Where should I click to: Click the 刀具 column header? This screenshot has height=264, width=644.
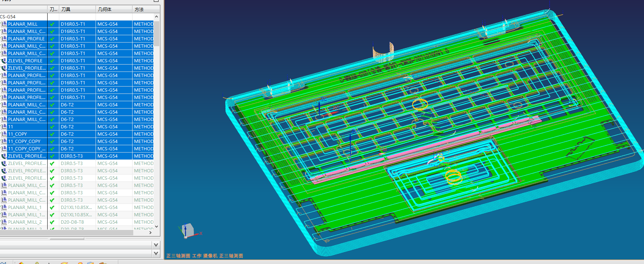click(x=78, y=9)
